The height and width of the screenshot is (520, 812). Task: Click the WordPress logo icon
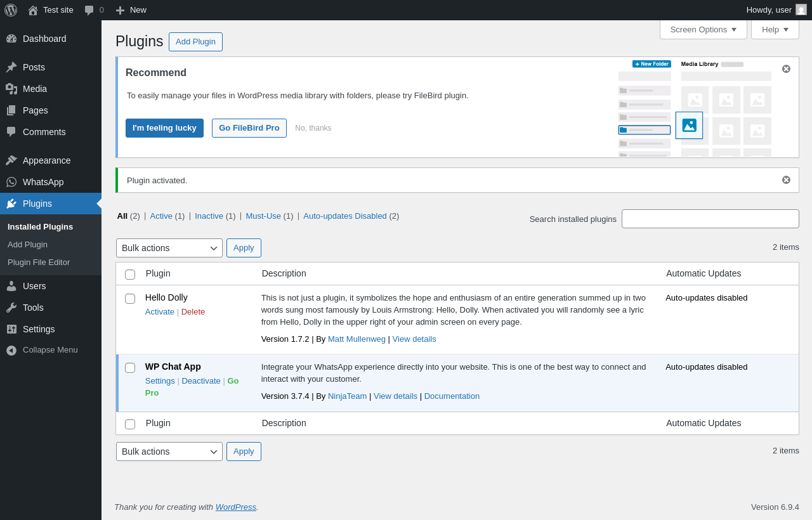point(11,10)
